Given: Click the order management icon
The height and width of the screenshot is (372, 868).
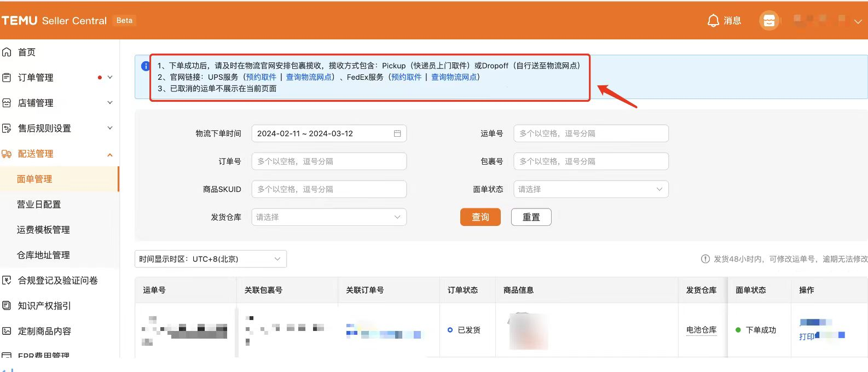Looking at the screenshot, I should [x=7, y=78].
